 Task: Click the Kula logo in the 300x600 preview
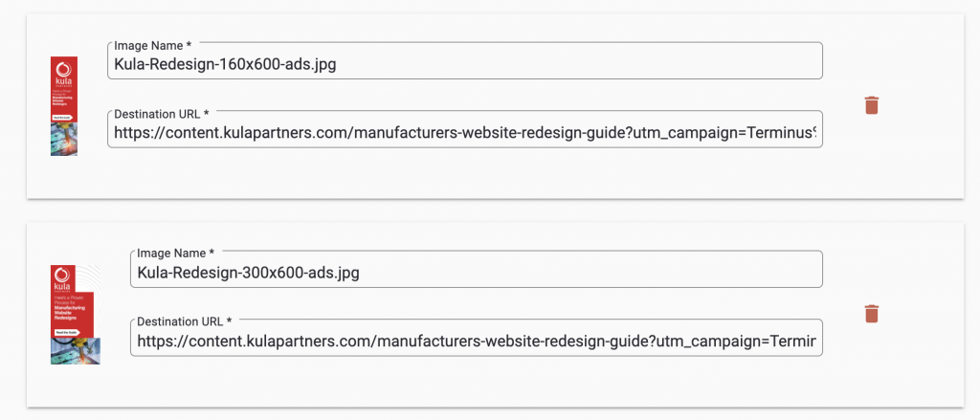tap(62, 280)
